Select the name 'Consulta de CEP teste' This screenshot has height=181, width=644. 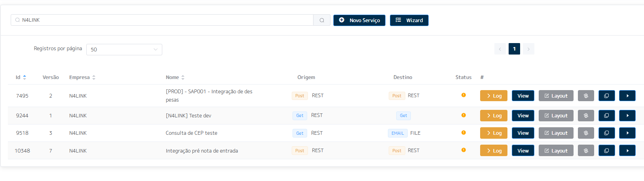point(192,133)
